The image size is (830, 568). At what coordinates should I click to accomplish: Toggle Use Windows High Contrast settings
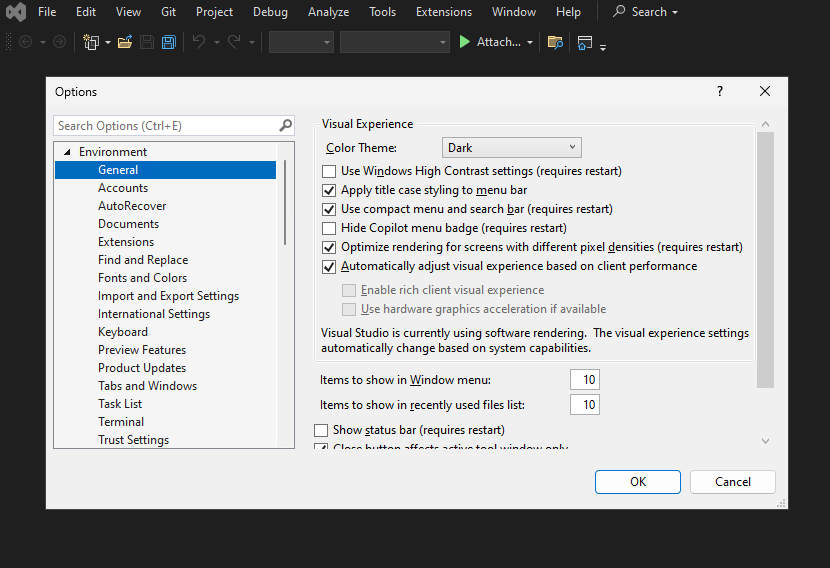click(x=329, y=171)
